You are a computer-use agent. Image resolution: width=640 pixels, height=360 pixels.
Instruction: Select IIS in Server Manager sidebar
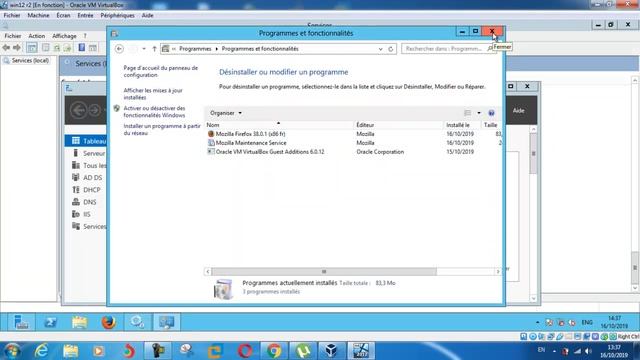click(x=86, y=214)
